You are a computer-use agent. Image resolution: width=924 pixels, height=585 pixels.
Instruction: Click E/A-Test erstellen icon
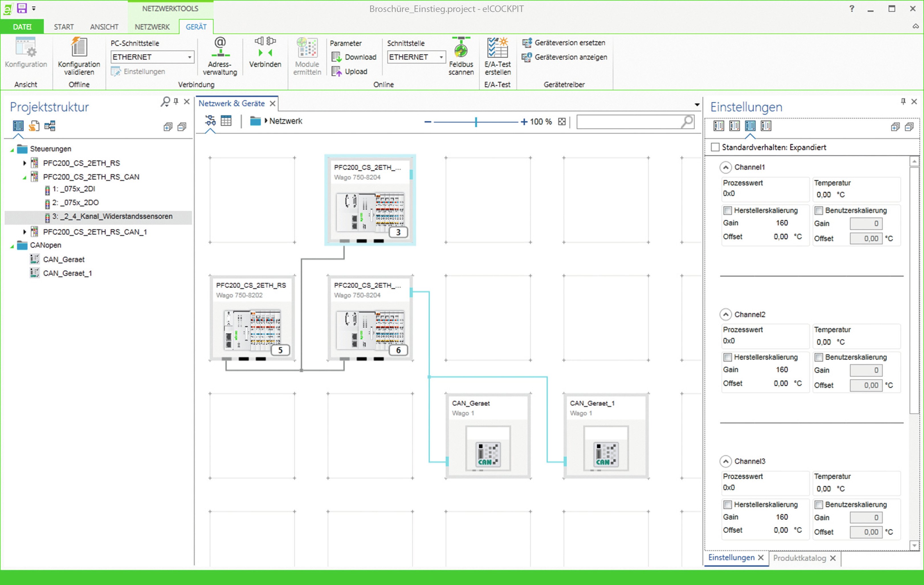498,47
